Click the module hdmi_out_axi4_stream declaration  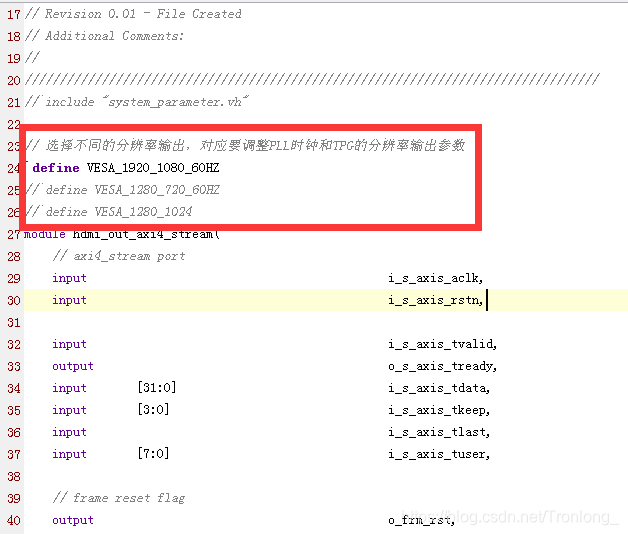coord(122,234)
